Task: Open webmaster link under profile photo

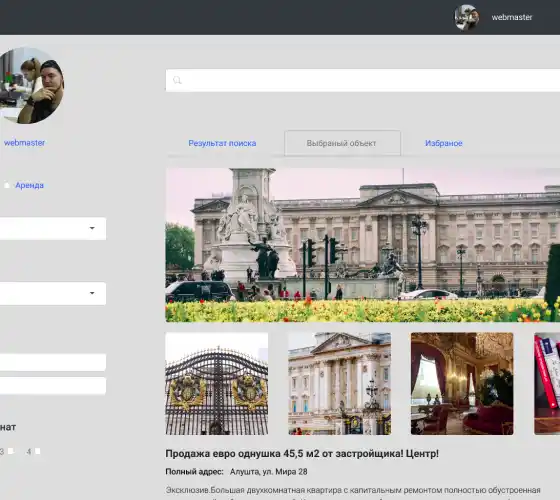Action: coord(24,143)
